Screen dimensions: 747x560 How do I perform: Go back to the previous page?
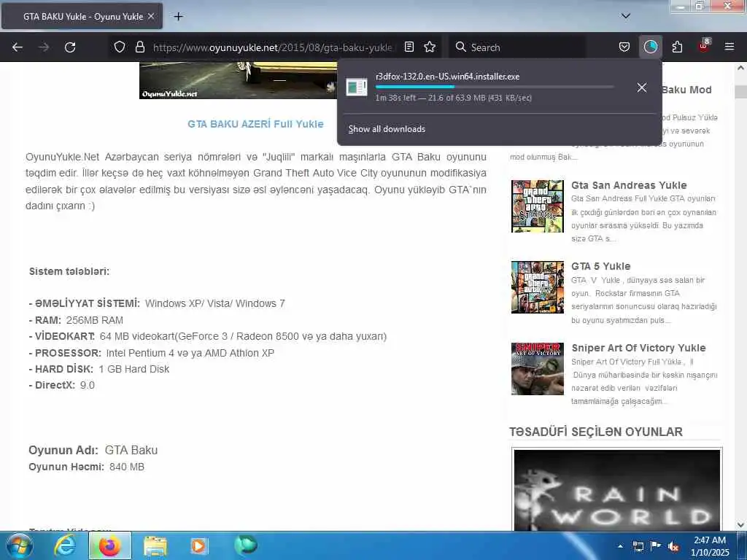tap(18, 47)
